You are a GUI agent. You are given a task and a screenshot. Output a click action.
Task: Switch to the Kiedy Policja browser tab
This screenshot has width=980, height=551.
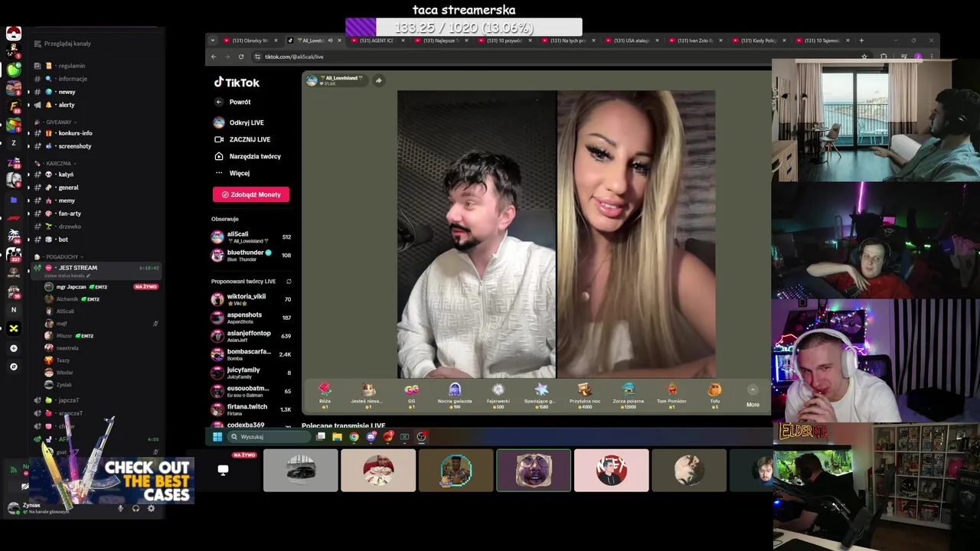(757, 41)
